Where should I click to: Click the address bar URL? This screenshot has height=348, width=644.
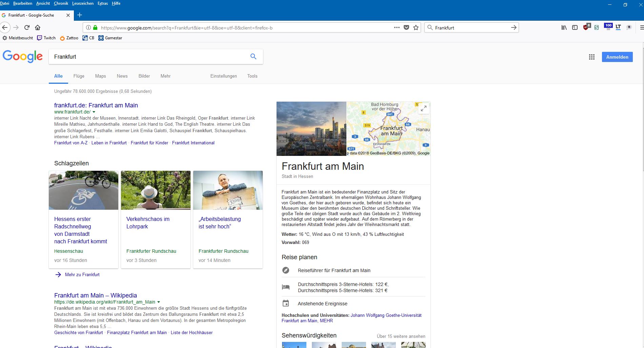pyautogui.click(x=187, y=28)
